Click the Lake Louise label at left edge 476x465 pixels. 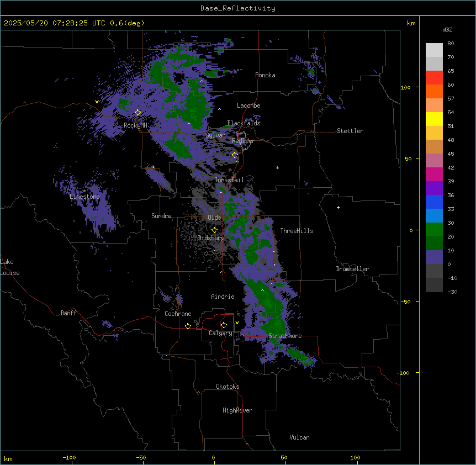10,267
